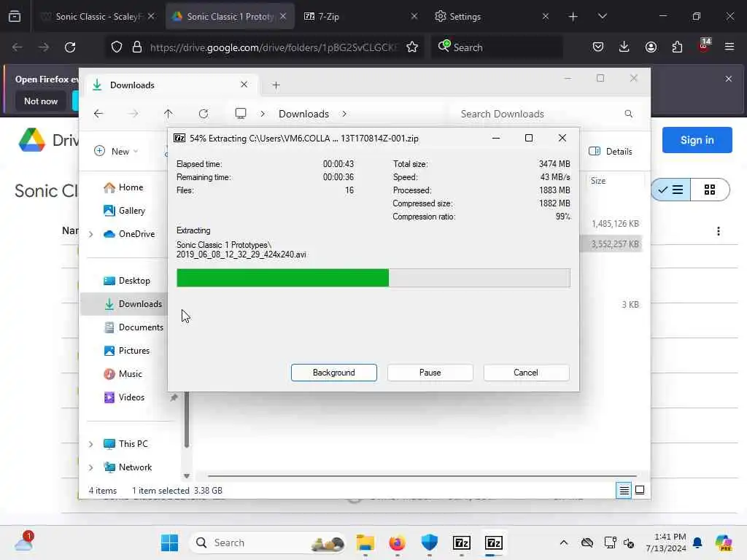Open Windows Security shield on taskbar
Viewport: 747px width, 560px height.
click(x=429, y=542)
